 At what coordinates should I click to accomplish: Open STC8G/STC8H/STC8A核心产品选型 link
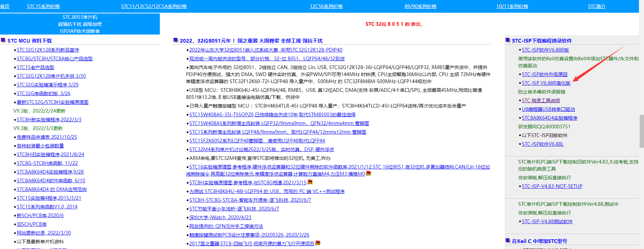55,59
